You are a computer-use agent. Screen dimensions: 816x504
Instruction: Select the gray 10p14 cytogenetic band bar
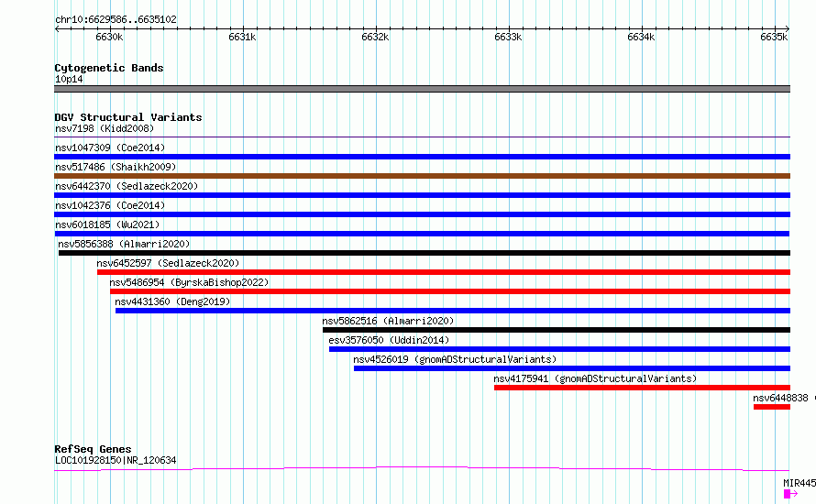point(422,89)
